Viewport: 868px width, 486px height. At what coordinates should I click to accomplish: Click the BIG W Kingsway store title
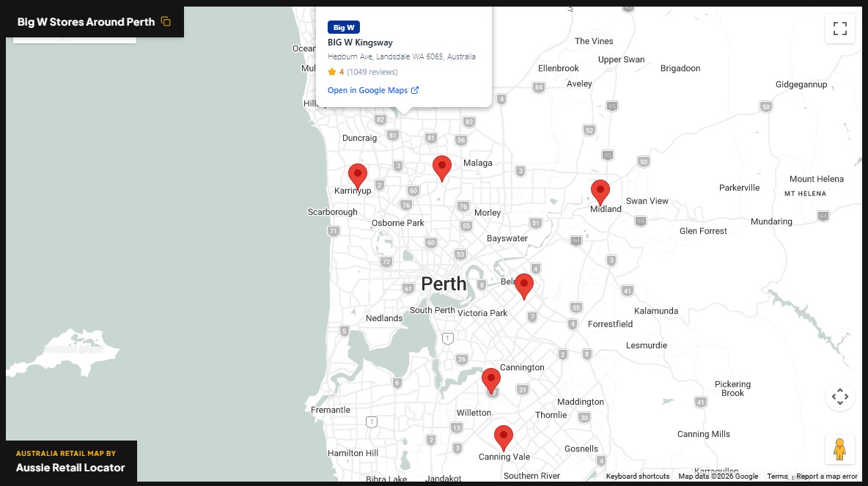pyautogui.click(x=360, y=43)
